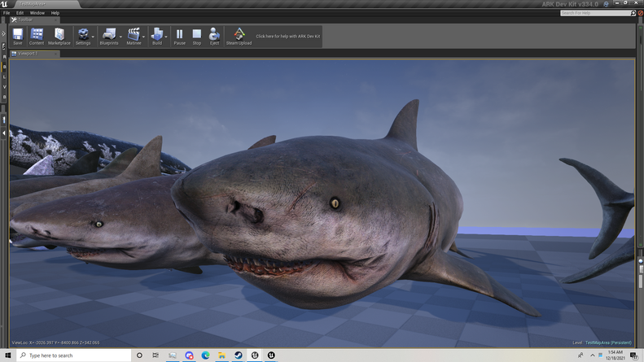The width and height of the screenshot is (644, 362).
Task: Expand the Blueprints dropdown arrow
Action: 120,37
